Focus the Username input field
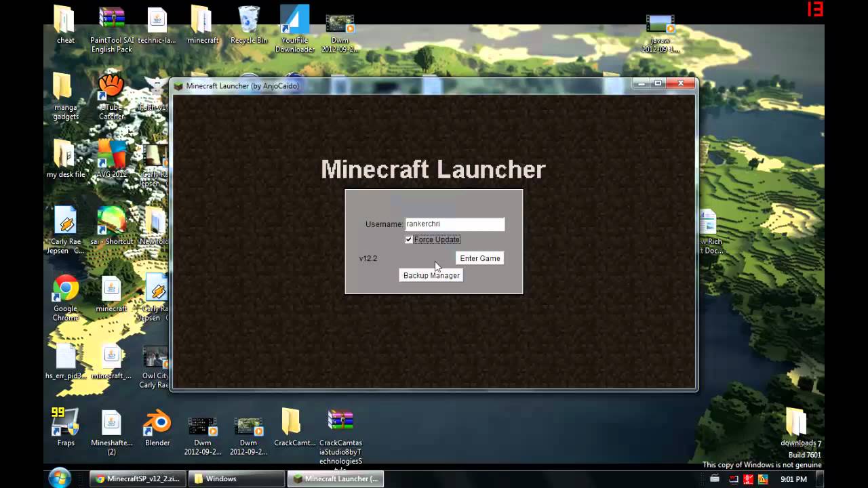The image size is (868, 488). tap(454, 224)
